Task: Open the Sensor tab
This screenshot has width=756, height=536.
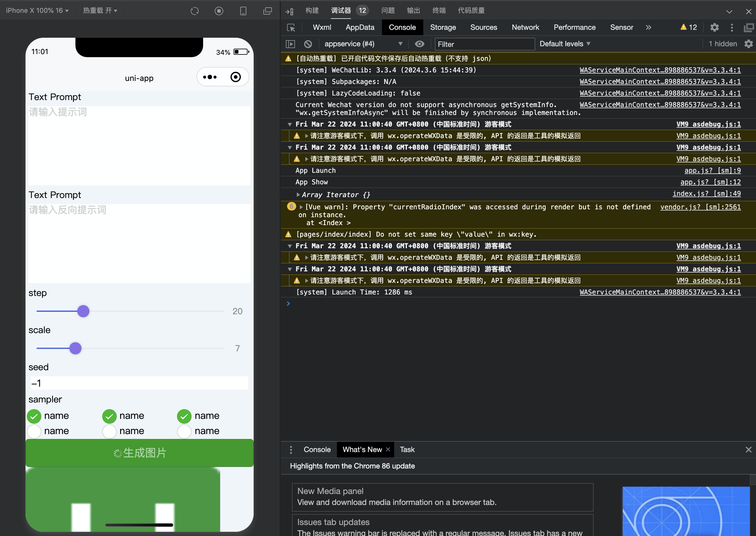Action: pyautogui.click(x=621, y=27)
